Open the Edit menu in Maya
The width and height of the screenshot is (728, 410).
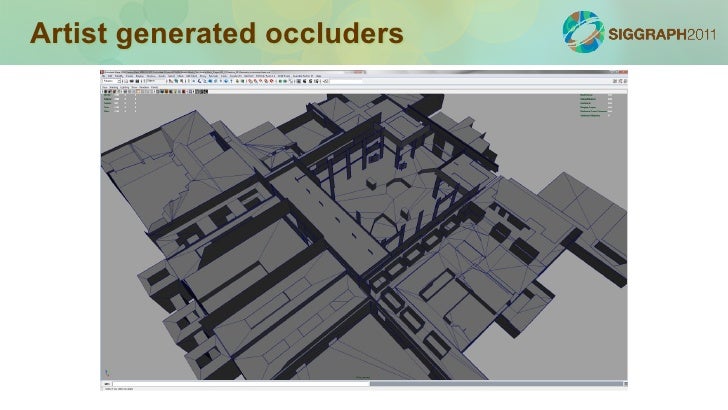(110, 76)
